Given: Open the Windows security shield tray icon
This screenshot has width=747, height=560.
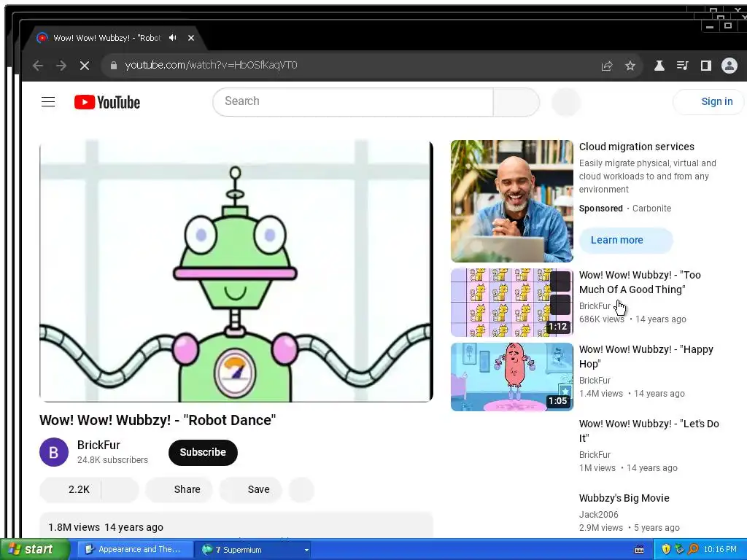Looking at the screenshot, I should pyautogui.click(x=666, y=549).
